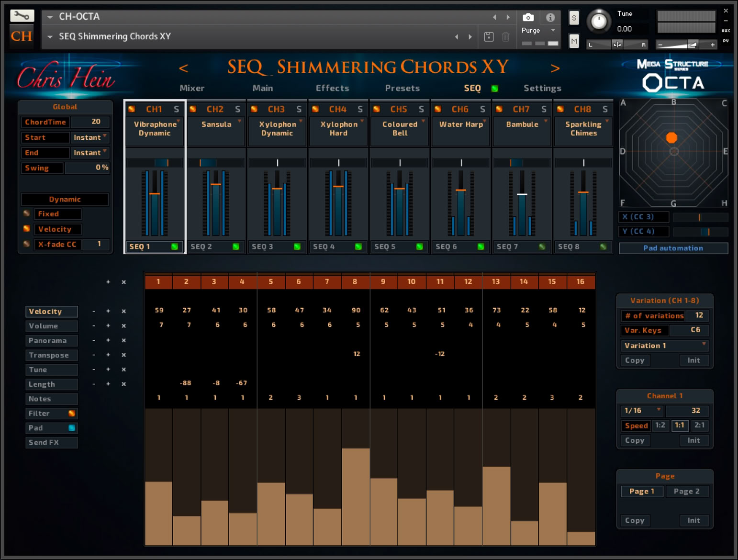Viewport: 738px width, 560px height.
Task: Open the Effects tab
Action: (x=333, y=88)
